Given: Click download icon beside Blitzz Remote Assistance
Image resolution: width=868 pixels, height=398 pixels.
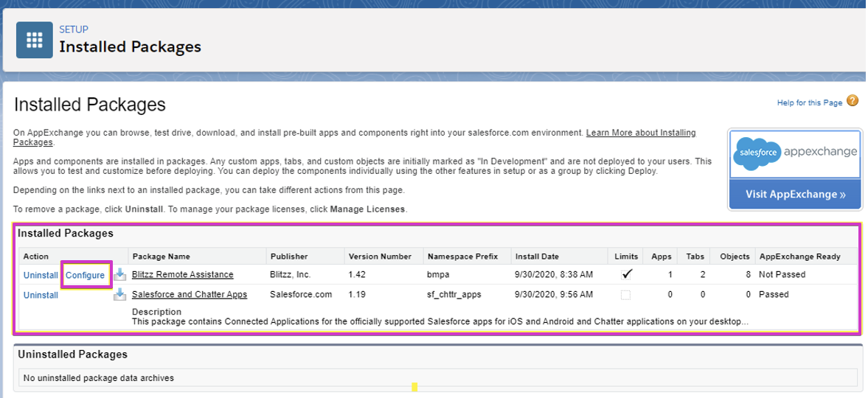Looking at the screenshot, I should coord(119,275).
